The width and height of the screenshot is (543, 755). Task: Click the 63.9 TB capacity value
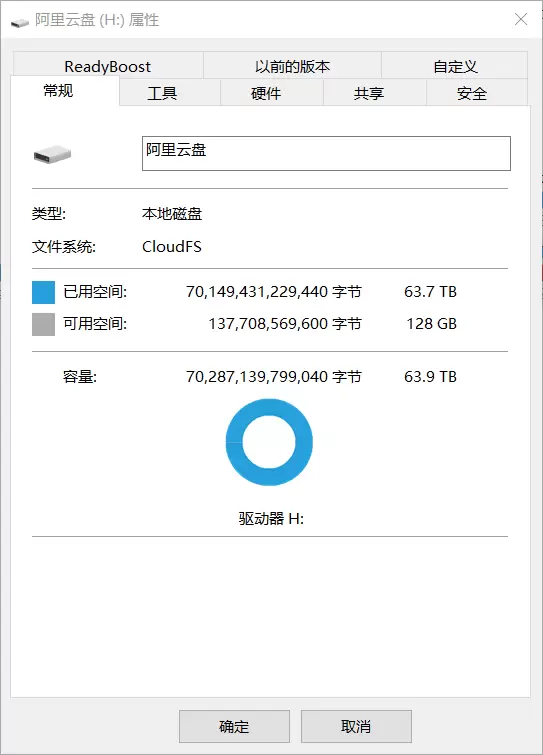(x=430, y=377)
